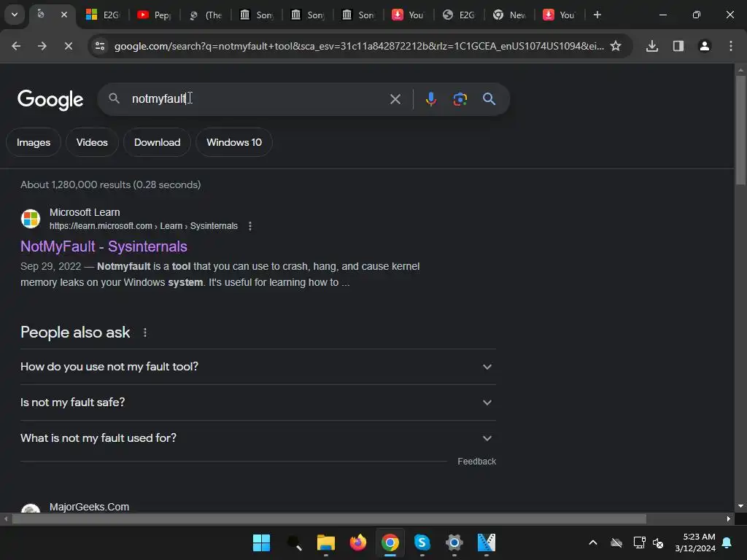This screenshot has width=747, height=560.
Task: Open the NotMyFault - Sysinternals result
Action: (104, 246)
